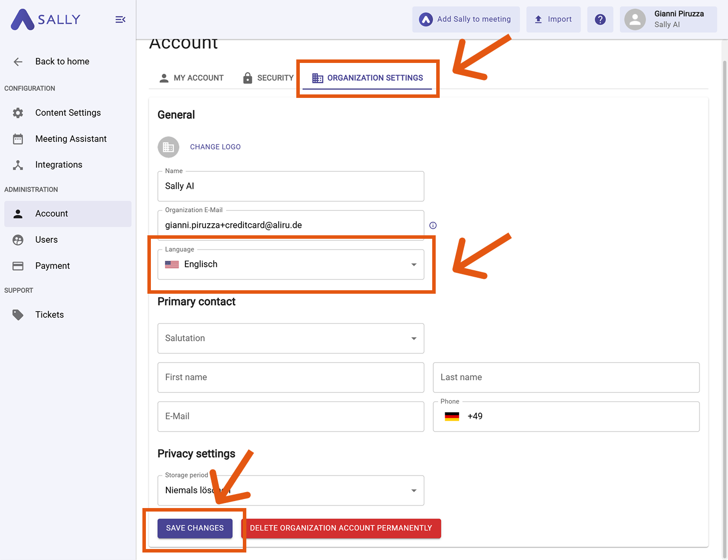Open Meeting Assistant in sidebar
This screenshot has width=728, height=560.
[x=68, y=139]
